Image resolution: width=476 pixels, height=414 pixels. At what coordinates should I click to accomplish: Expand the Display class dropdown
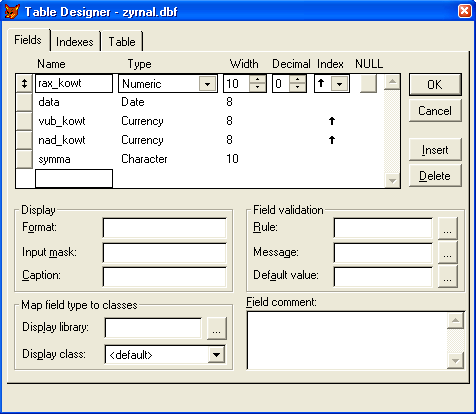(x=216, y=355)
